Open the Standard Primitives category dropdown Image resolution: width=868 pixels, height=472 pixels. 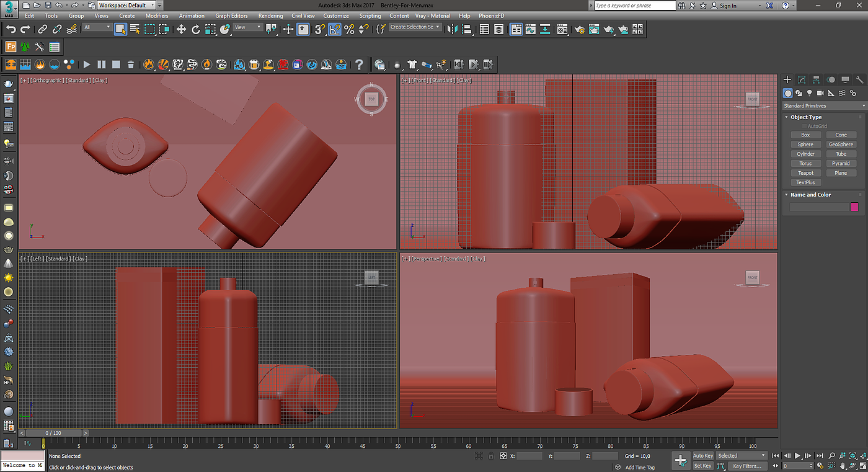click(823, 105)
